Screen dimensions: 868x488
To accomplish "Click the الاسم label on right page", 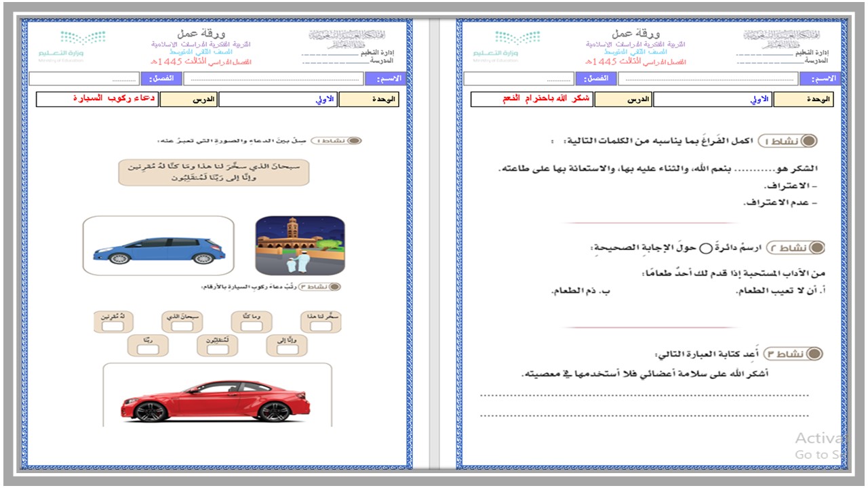I will (x=820, y=79).
